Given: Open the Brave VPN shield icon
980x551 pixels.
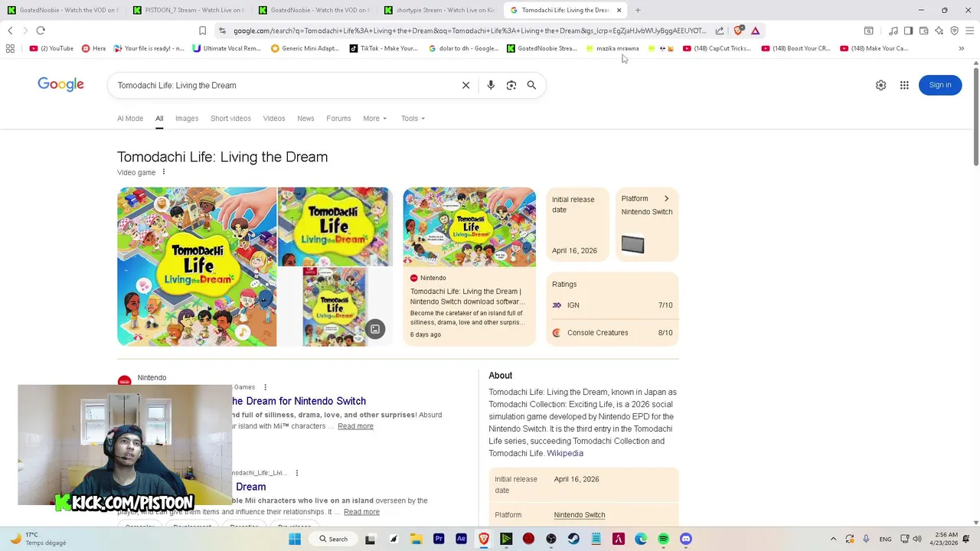Looking at the screenshot, I should click(x=954, y=31).
